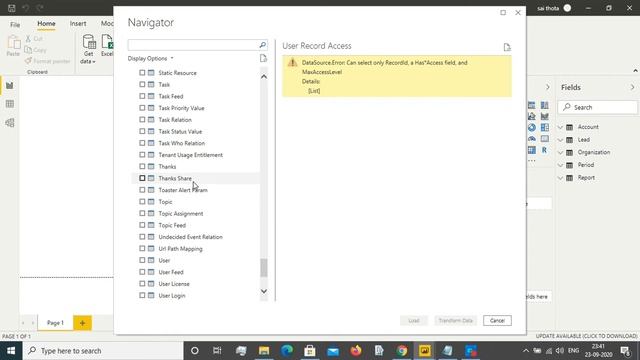This screenshot has width=640, height=360.
Task: Click the table list scroll-down arrow
Action: tap(264, 291)
